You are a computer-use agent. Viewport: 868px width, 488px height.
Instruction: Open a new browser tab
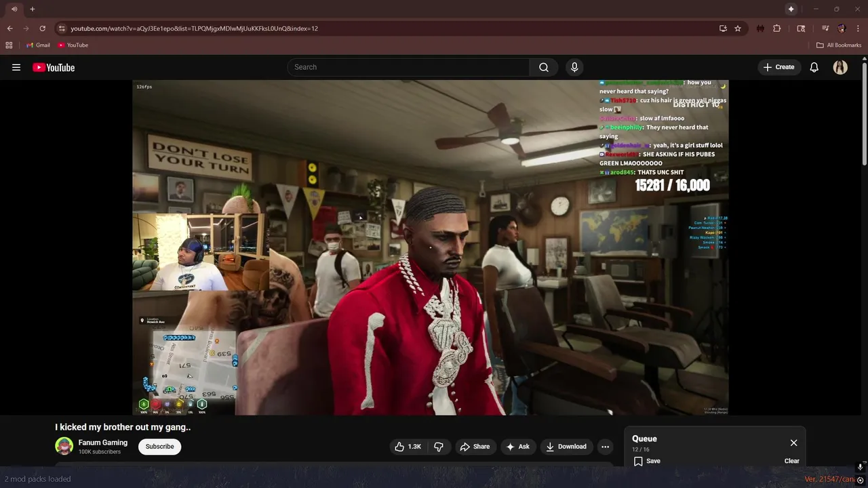[32, 9]
